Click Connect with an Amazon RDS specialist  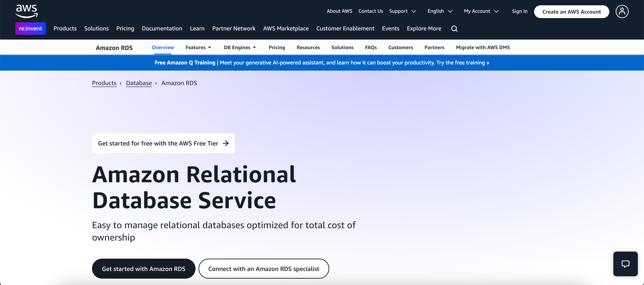pos(263,269)
